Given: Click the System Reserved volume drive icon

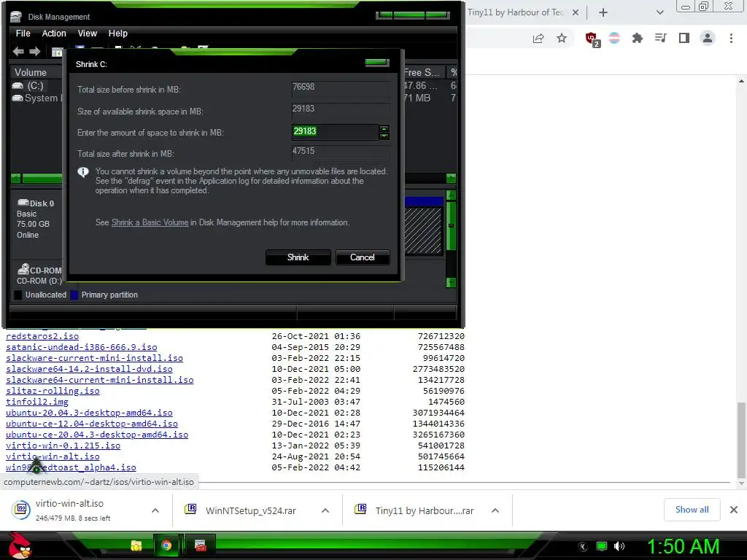Looking at the screenshot, I should tap(18, 98).
